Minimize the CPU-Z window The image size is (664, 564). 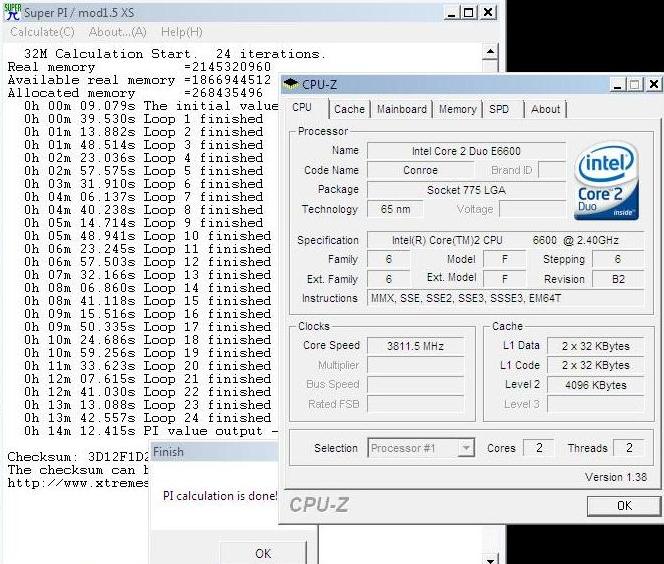(617, 85)
